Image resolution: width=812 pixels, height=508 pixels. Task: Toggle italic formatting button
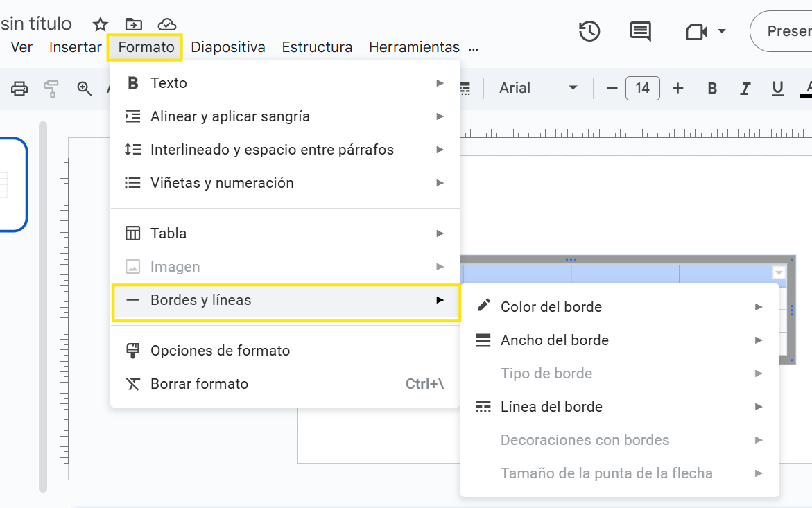click(745, 88)
